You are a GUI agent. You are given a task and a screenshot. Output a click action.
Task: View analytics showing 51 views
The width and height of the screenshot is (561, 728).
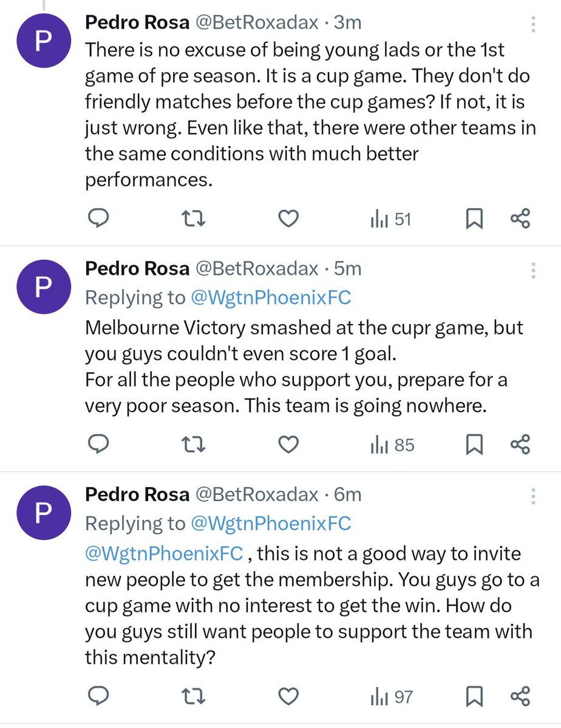coord(391,219)
